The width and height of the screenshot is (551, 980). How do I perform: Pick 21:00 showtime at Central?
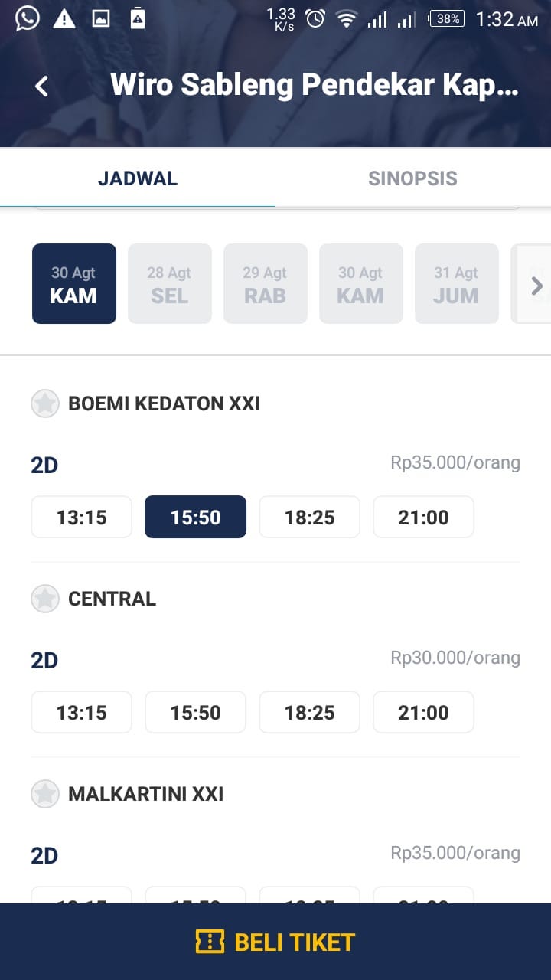[x=423, y=713]
